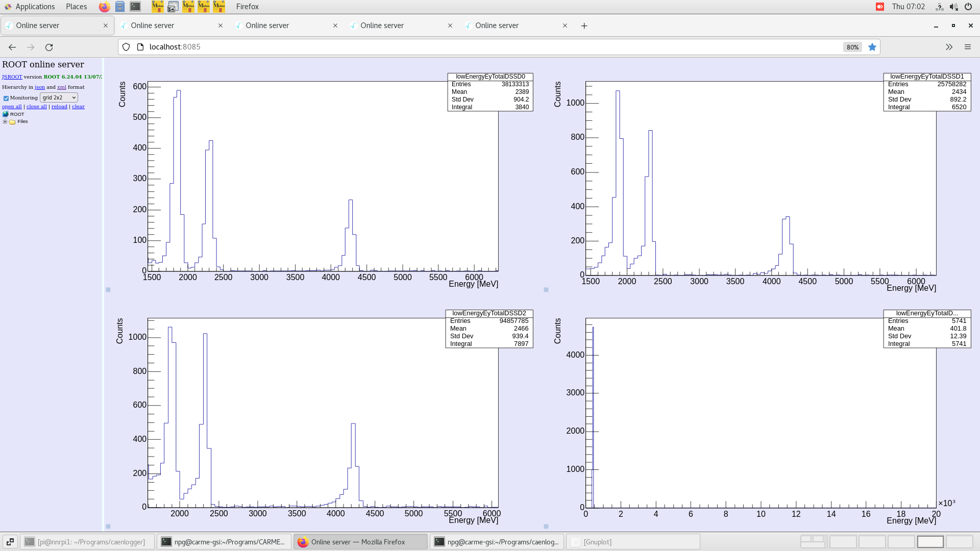
Task: Launch a terminal from the top panel
Action: [x=135, y=7]
